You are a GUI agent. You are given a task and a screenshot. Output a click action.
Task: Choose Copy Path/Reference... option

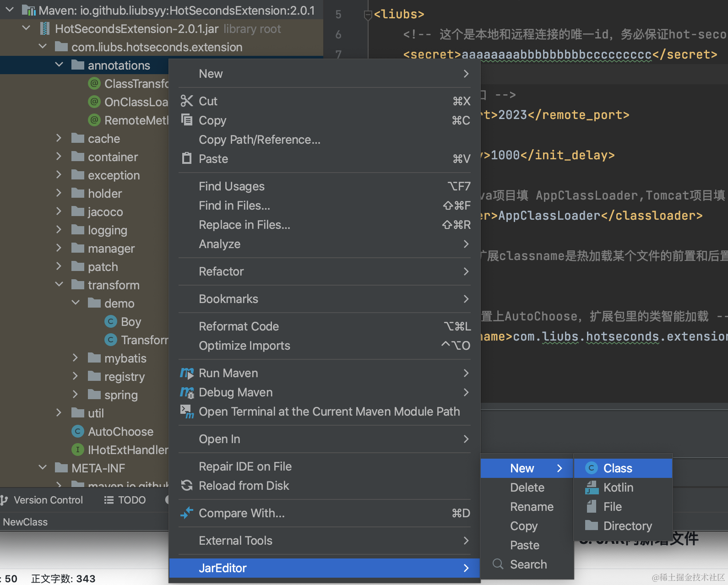point(325,140)
